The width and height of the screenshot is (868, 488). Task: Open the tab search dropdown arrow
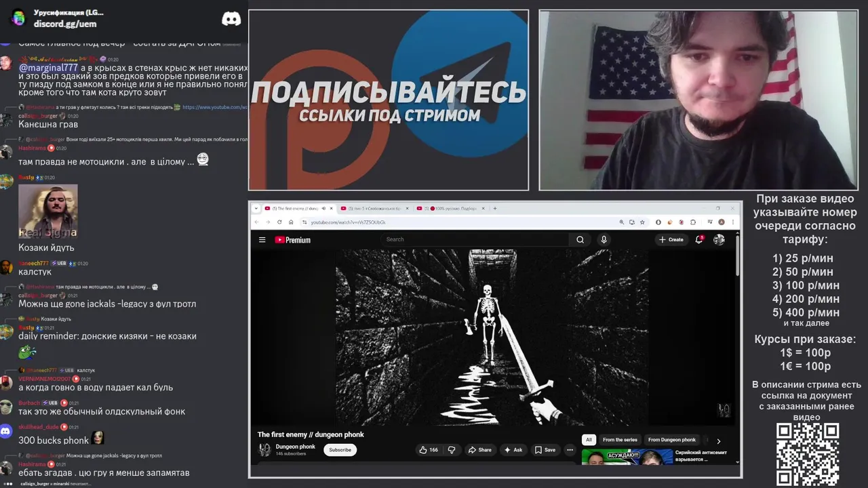256,208
